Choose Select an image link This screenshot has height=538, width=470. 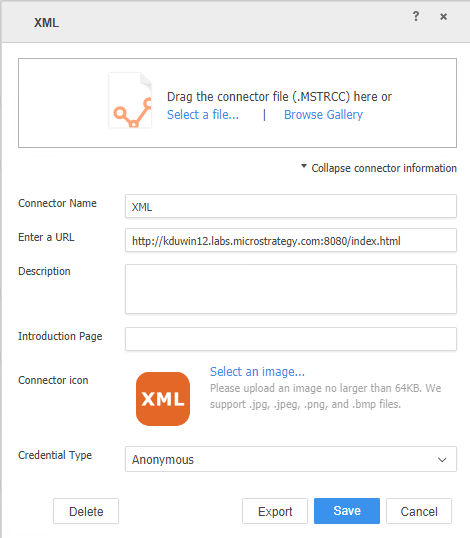tap(257, 372)
